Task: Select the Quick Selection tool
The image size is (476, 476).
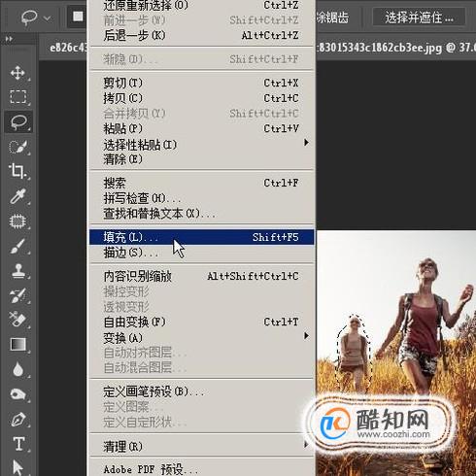Action: coord(17,147)
